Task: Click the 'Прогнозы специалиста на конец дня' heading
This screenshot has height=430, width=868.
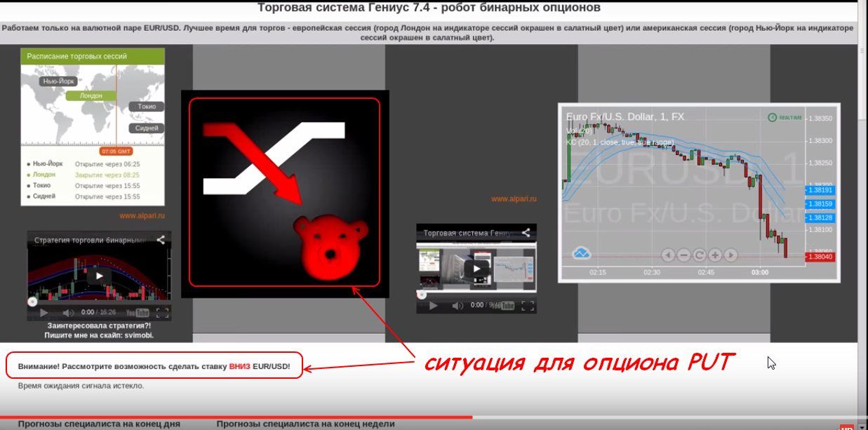Action: click(99, 424)
